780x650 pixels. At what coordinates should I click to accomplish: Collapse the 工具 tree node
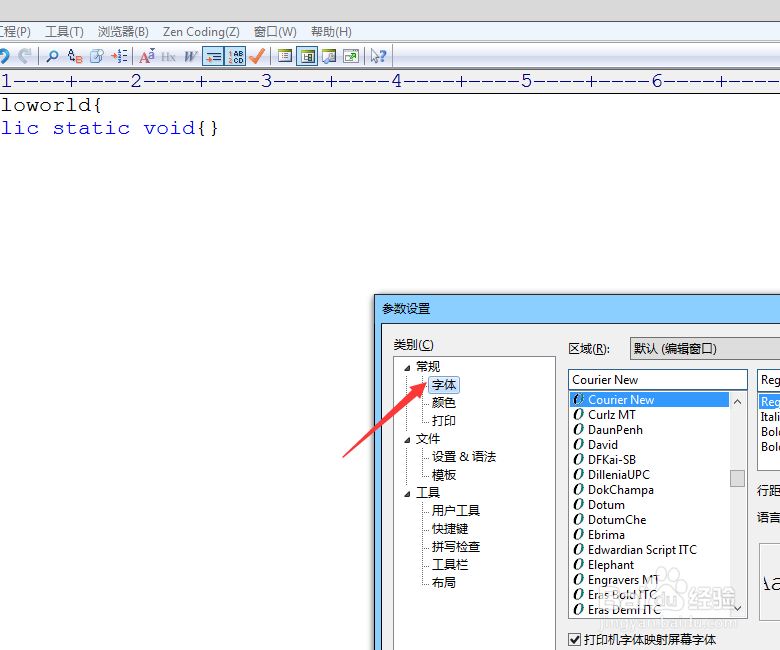[407, 494]
